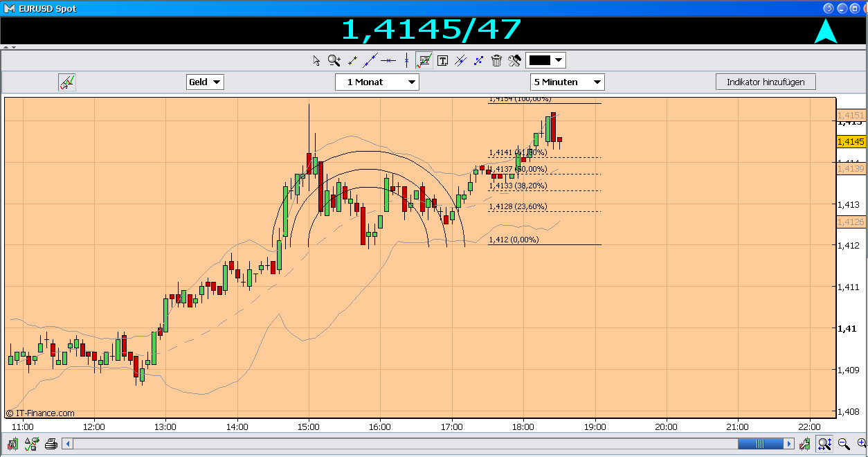Choose the vertical line drawing tool
This screenshot has width=868, height=457.
click(406, 61)
